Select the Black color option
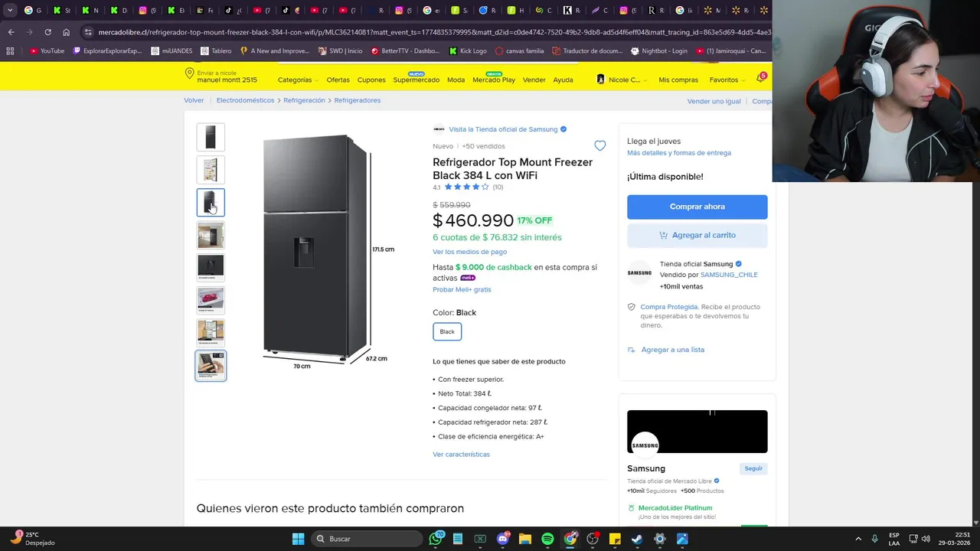Image resolution: width=980 pixels, height=551 pixels. click(x=447, y=331)
